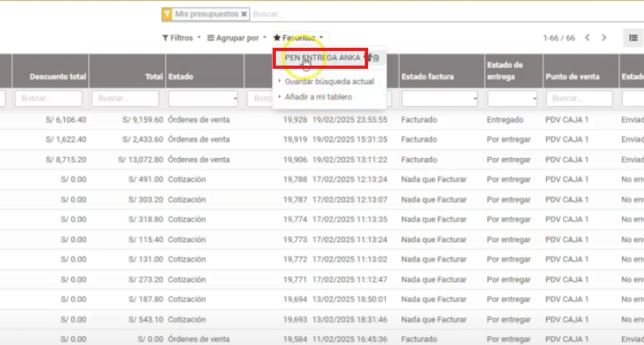Expand Guardar búsqueda actual option
644x345 pixels.
click(329, 82)
